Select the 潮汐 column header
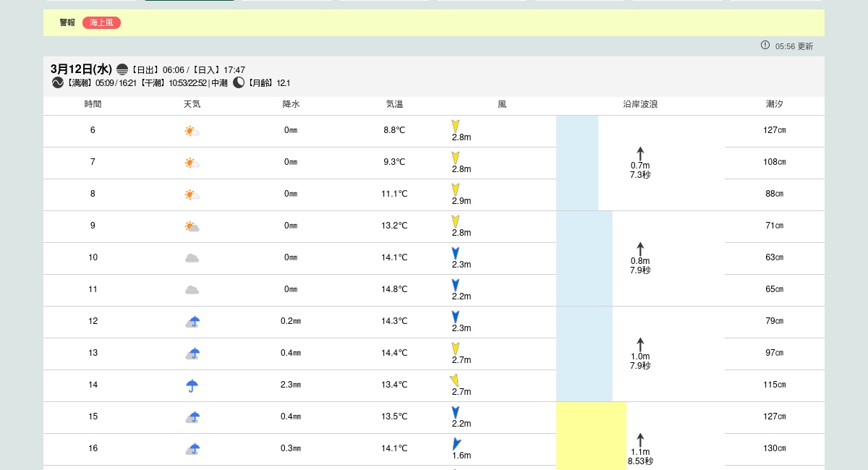Screen dimensions: 868x470 pyautogui.click(x=775, y=104)
